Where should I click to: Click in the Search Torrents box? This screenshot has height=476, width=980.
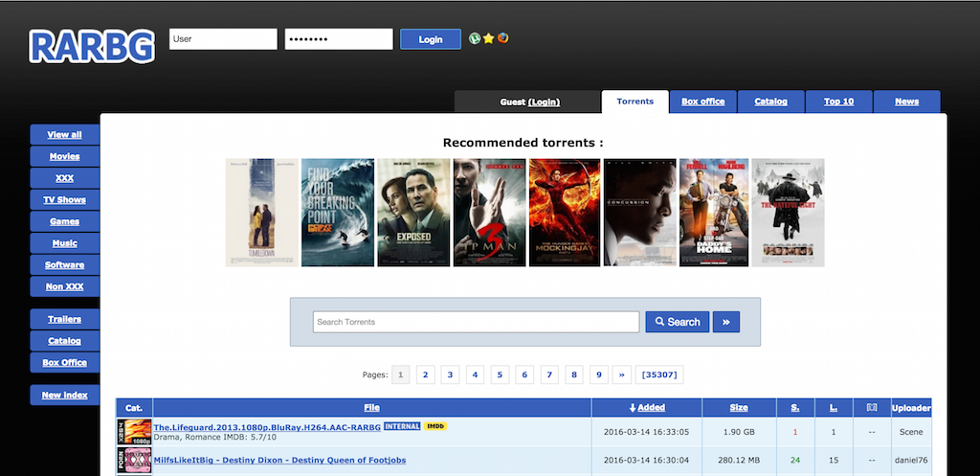(x=477, y=322)
